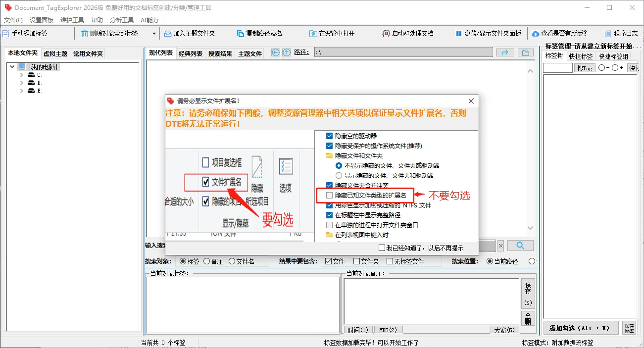Click the 大窗(5) button

(504, 330)
